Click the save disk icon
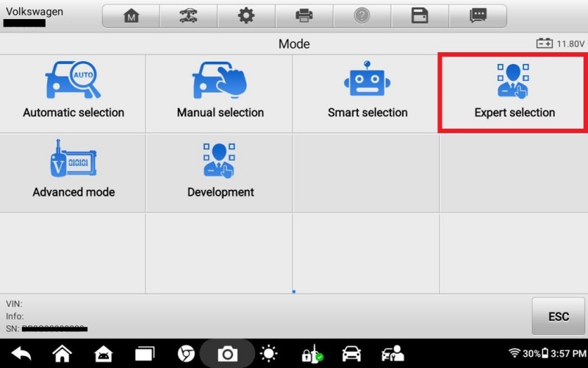 (x=420, y=16)
